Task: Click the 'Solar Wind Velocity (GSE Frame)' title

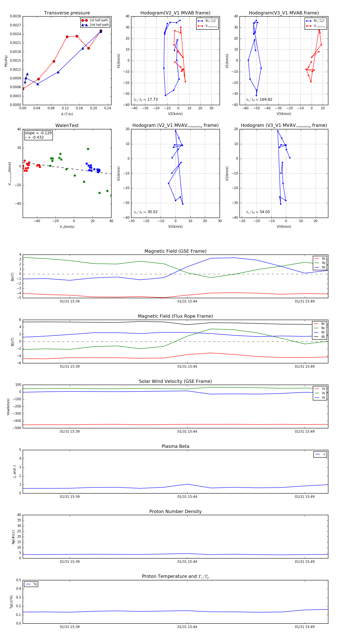Action: click(x=175, y=381)
